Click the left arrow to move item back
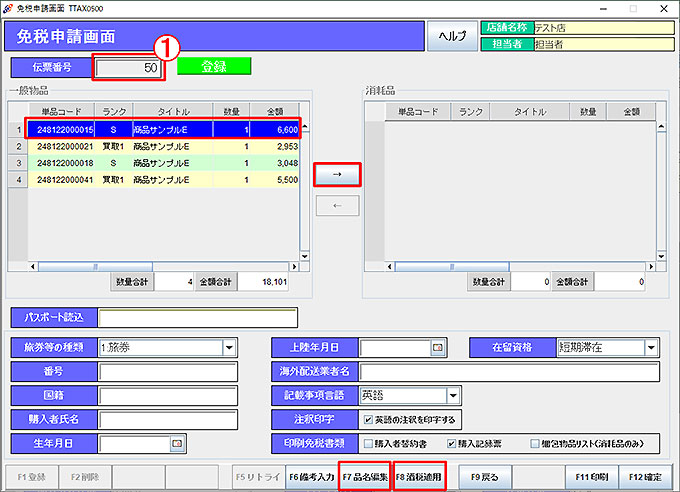Image resolution: width=680 pixels, height=492 pixels. point(337,206)
